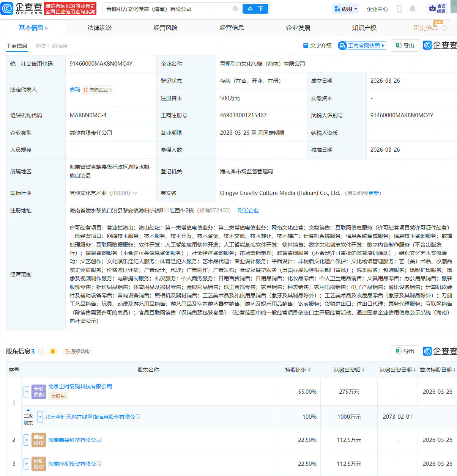This screenshot has width=457, height=476.
Task: Expand shareholder 海南鑫熹科技有限公司 details
Action: (26, 440)
